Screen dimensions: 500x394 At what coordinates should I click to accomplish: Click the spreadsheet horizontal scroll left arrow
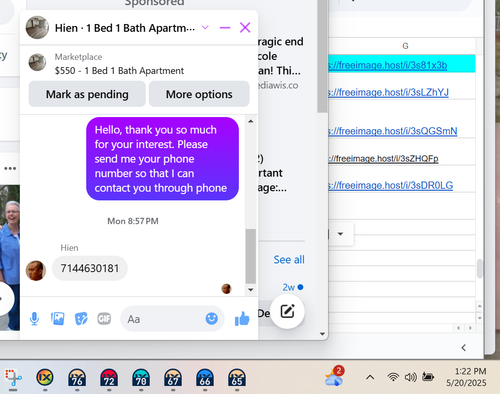point(459,328)
